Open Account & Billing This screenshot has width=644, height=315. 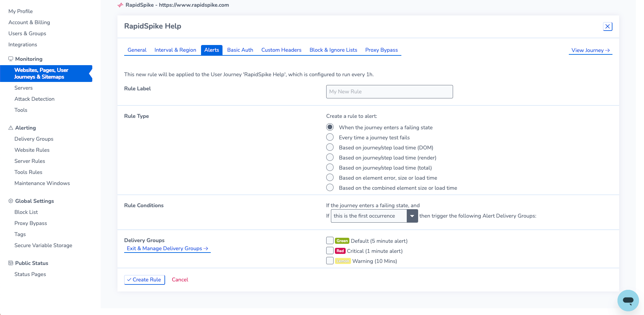29,22
